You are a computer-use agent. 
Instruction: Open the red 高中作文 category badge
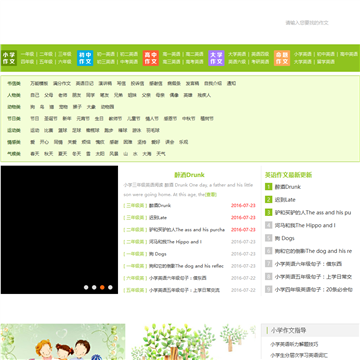[x=151, y=58]
